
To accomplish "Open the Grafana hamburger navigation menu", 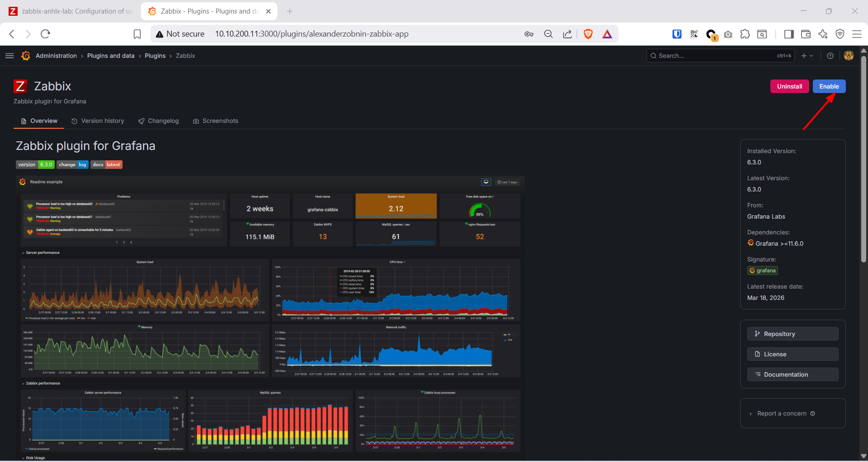I will coord(9,56).
